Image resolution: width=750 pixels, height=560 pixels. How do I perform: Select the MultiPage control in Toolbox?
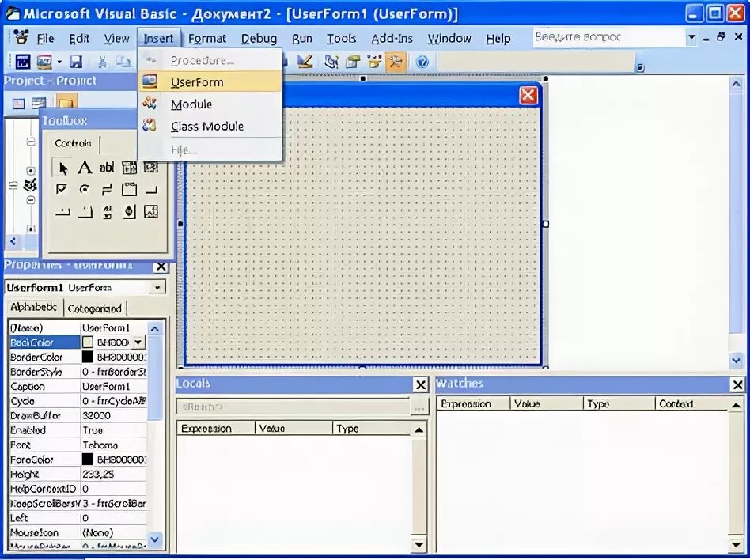(x=85, y=212)
